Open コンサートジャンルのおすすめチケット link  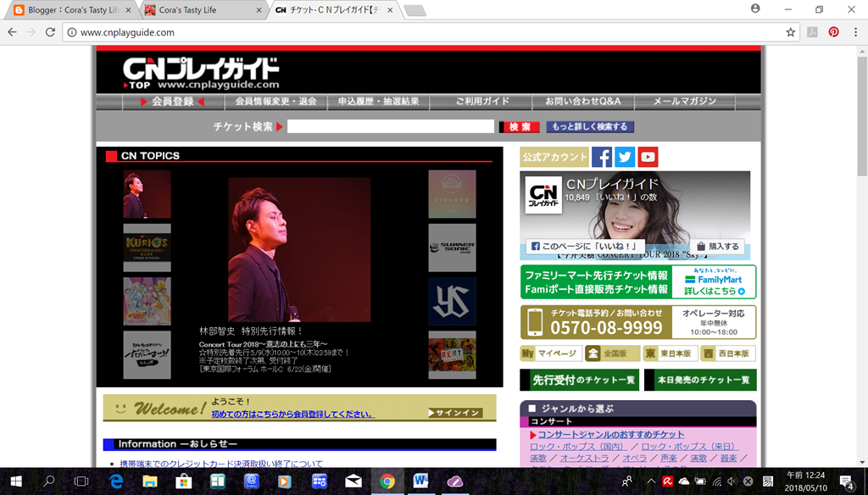(x=611, y=435)
